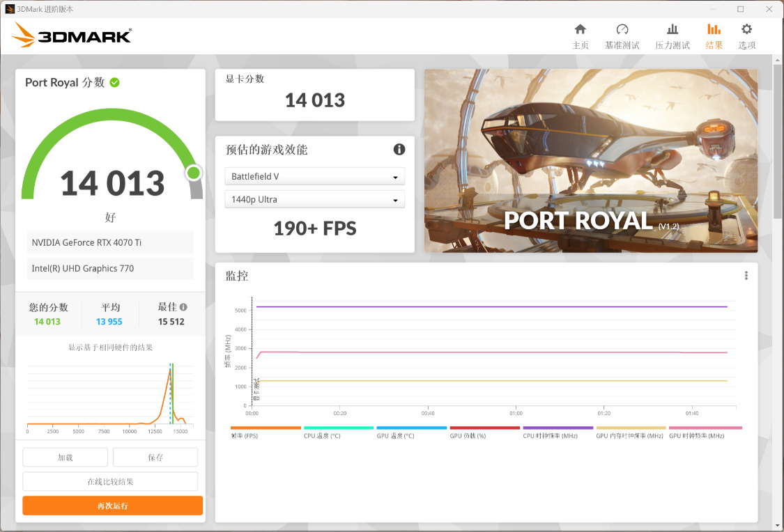
Task: Click the green validation checkmark beside Port Royal
Action: 114,82
